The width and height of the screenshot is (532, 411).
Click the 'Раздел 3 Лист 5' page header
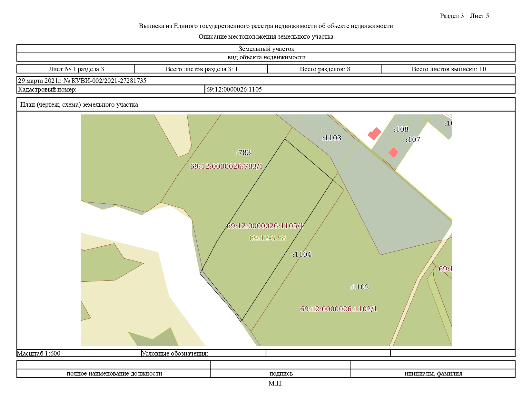point(464,16)
